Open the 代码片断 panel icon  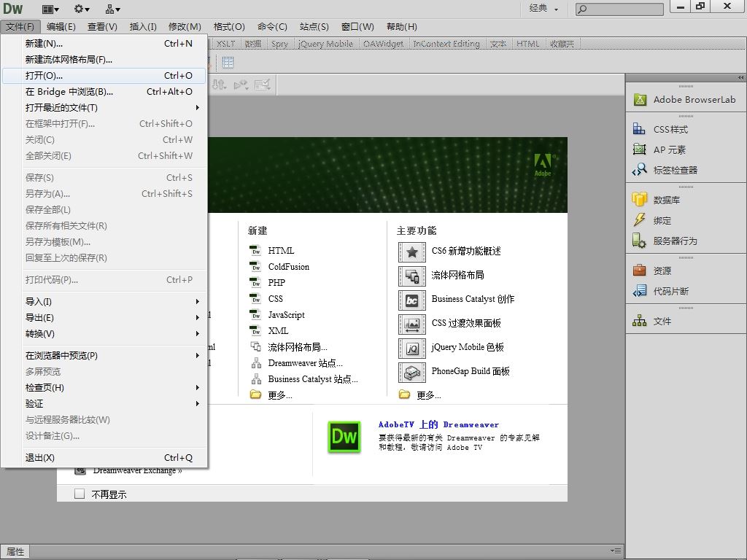pyautogui.click(x=639, y=291)
